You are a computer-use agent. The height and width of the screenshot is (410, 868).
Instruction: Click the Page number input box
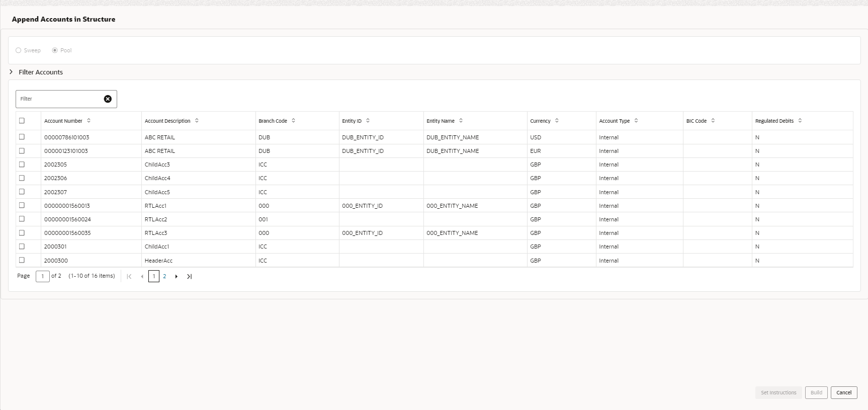(43, 276)
